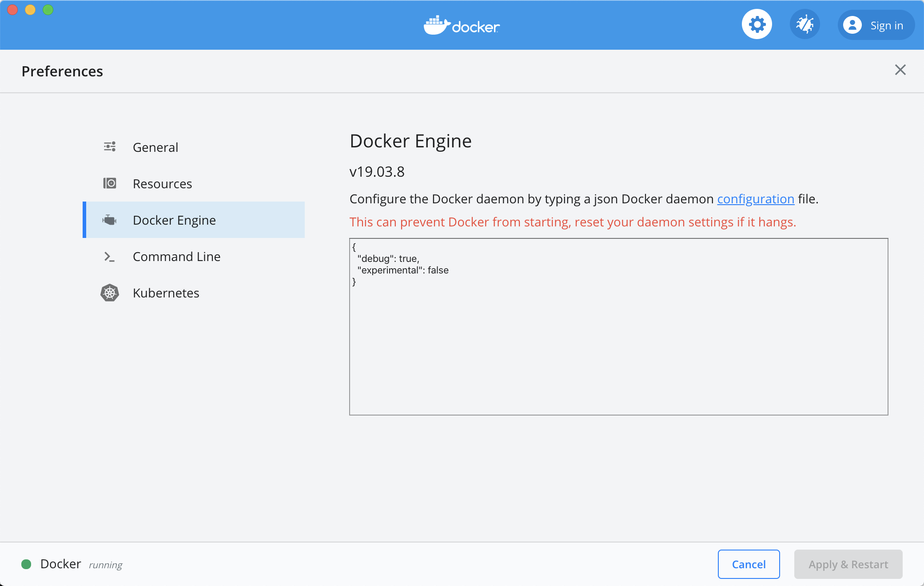Screen dimensions: 924x586
Task: Select the Command Line section
Action: pos(176,257)
